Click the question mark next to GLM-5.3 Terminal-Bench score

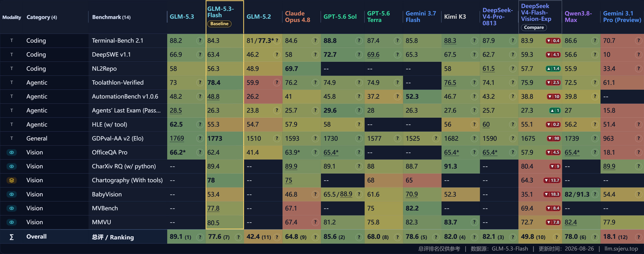pyautogui.click(x=200, y=41)
